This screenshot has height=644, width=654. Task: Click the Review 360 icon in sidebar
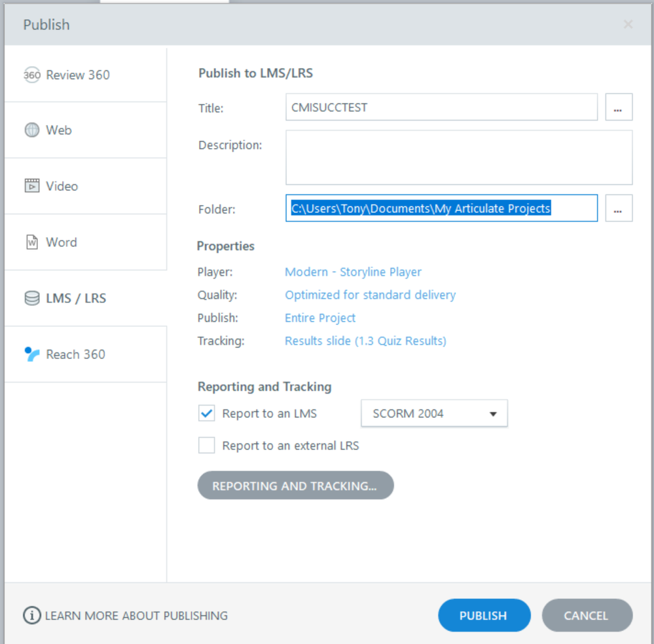[32, 75]
